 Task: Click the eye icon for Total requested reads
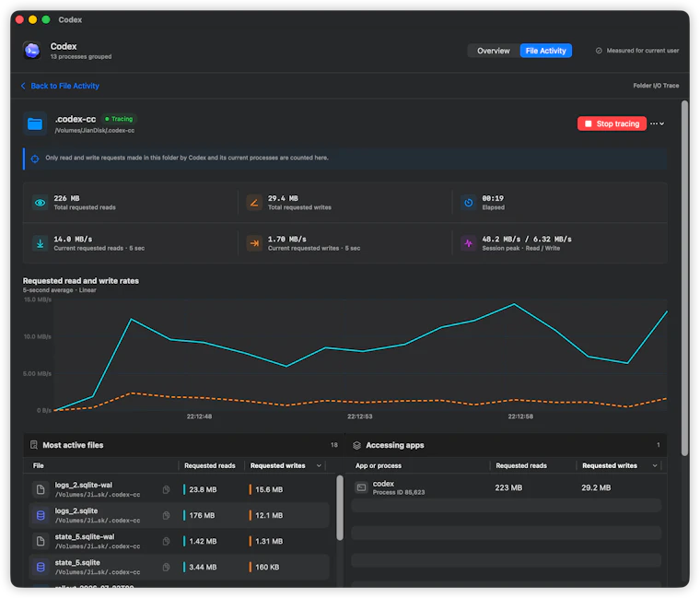click(x=41, y=203)
